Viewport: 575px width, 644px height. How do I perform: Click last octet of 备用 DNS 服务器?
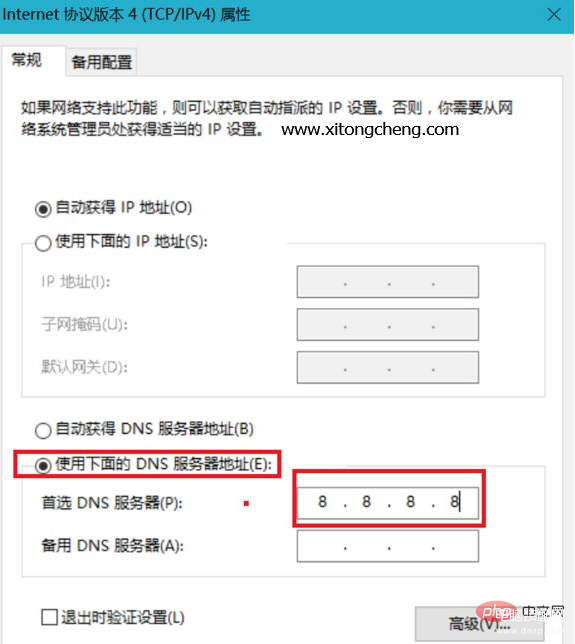tap(455, 546)
